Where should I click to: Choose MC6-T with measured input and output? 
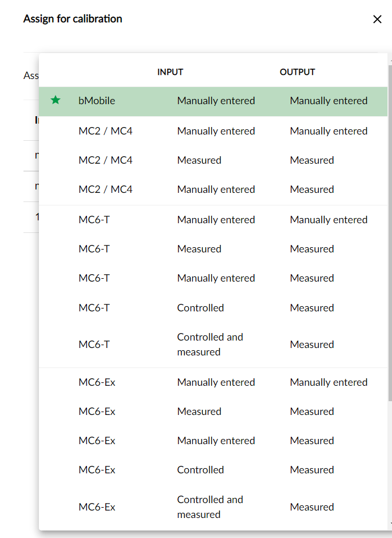click(213, 249)
